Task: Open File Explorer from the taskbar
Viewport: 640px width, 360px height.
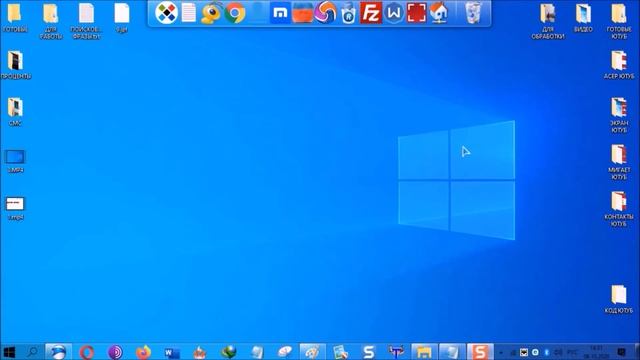Action: point(423,352)
